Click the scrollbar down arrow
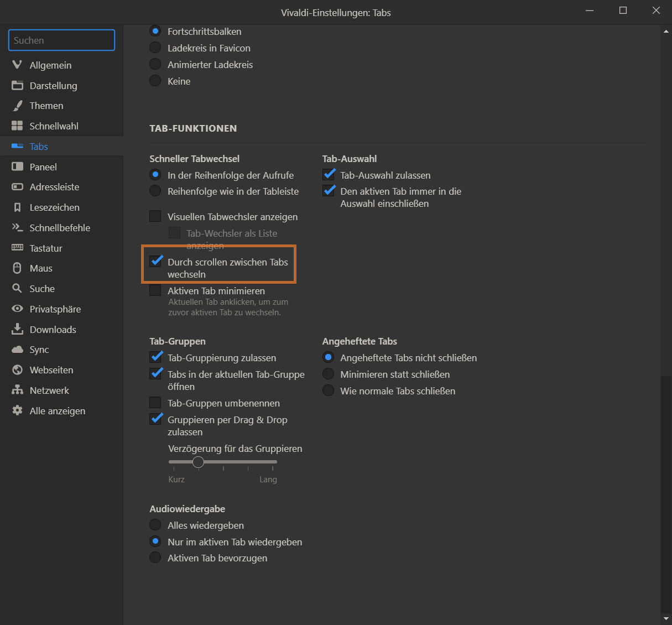The height and width of the screenshot is (625, 672). pos(666,619)
